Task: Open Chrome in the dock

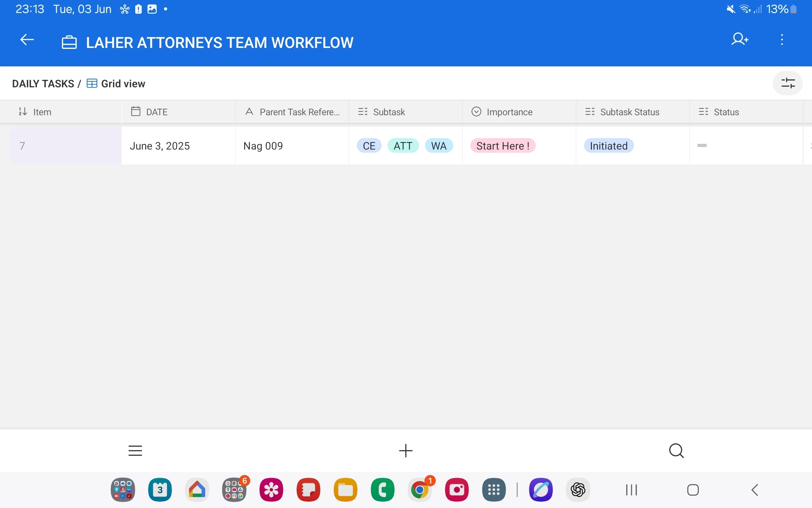Action: pyautogui.click(x=420, y=490)
